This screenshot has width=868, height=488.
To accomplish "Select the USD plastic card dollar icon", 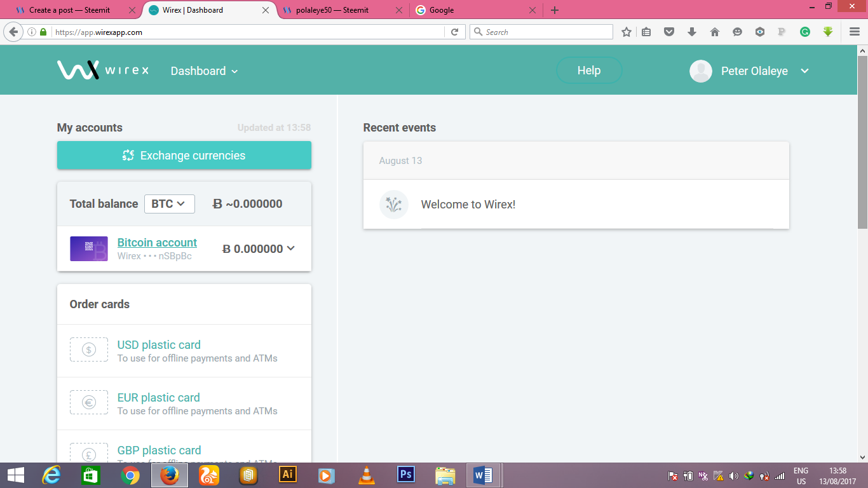I will 89,349.
